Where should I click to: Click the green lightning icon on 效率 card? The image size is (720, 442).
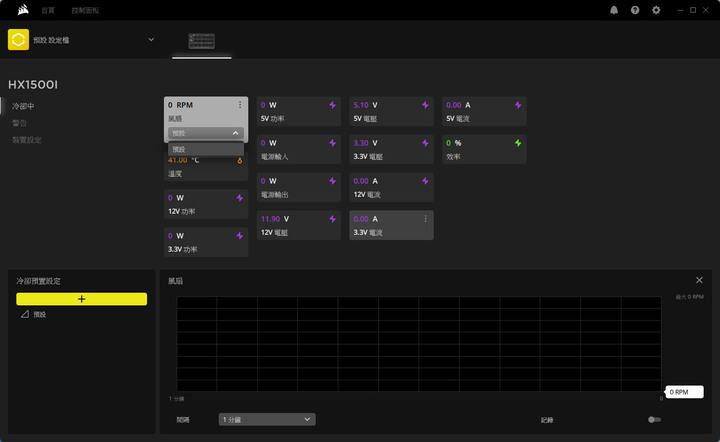click(x=518, y=143)
